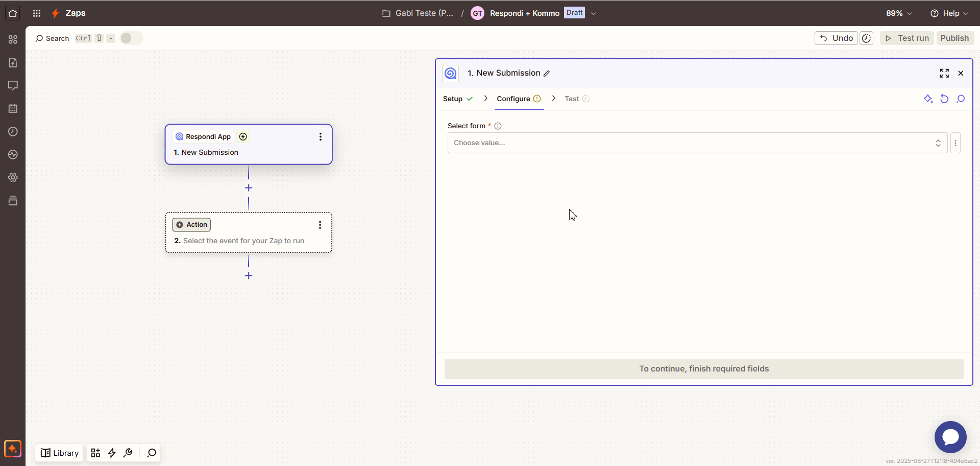Toggle the switch next to Search
This screenshot has width=980, height=466.
pyautogui.click(x=131, y=38)
